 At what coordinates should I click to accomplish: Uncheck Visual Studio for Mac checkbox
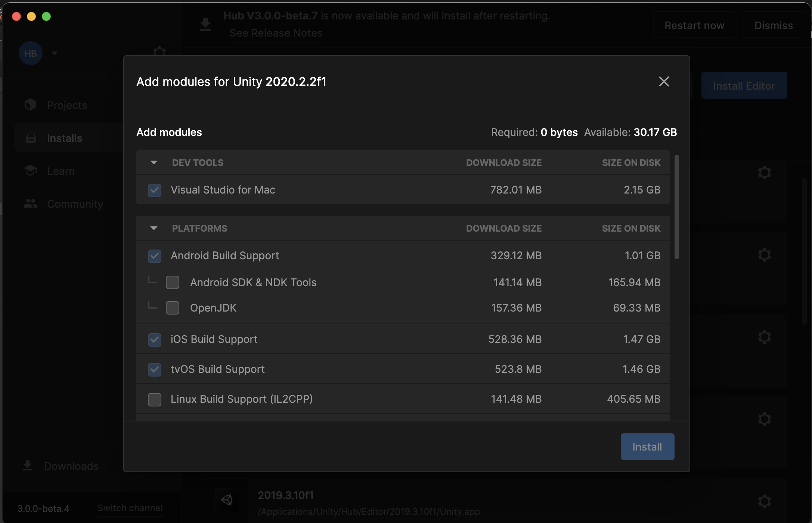pos(155,190)
